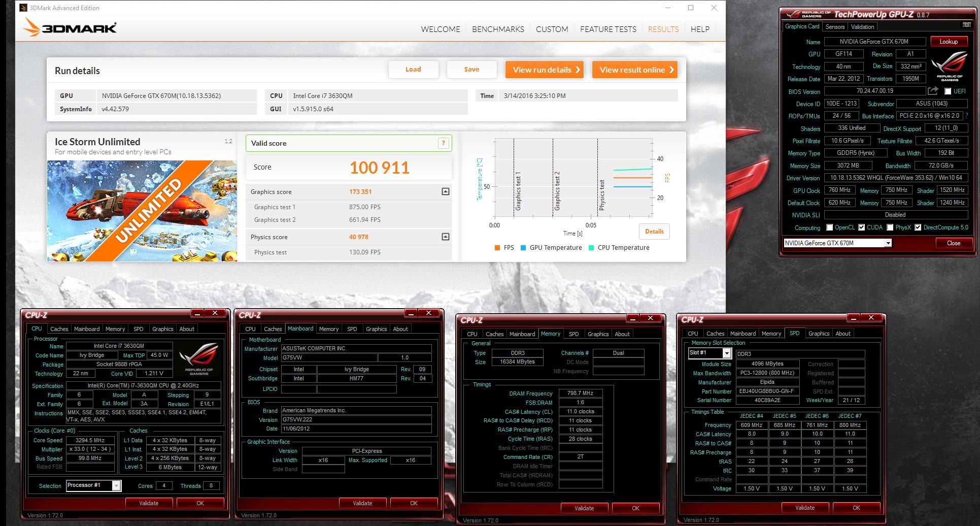Screen dimensions: 980x526
Task: Click the BIOS Version G75VW.222 field
Action: [356, 420]
